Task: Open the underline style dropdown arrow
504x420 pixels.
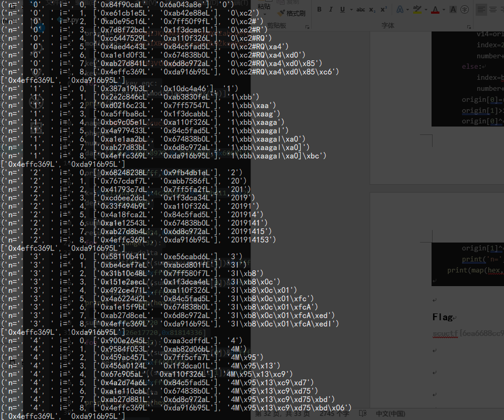Action: click(350, 9)
